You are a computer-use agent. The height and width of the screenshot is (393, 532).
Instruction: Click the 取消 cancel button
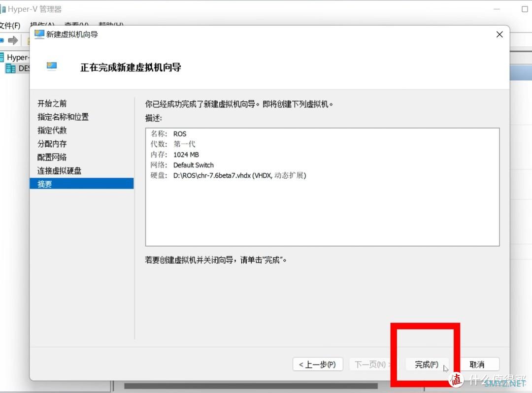[477, 364]
